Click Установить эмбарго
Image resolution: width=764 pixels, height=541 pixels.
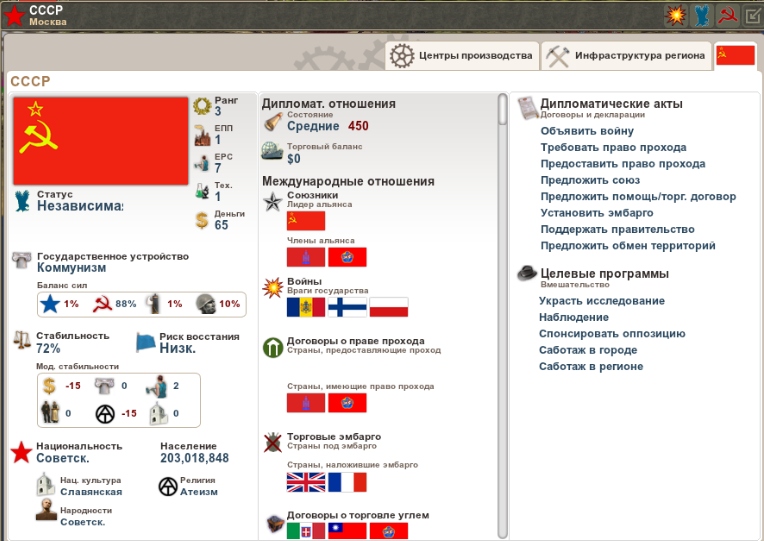(596, 213)
